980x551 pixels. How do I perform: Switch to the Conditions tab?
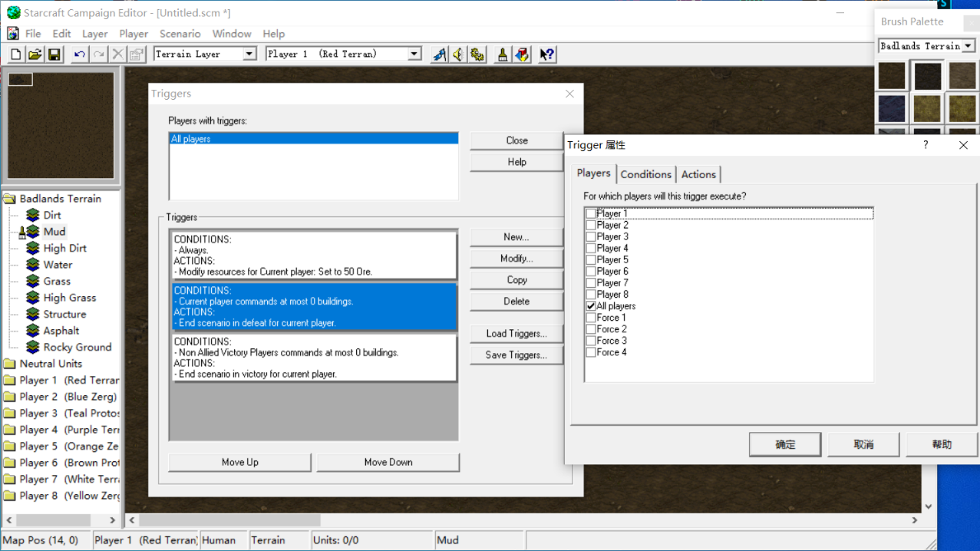(645, 174)
